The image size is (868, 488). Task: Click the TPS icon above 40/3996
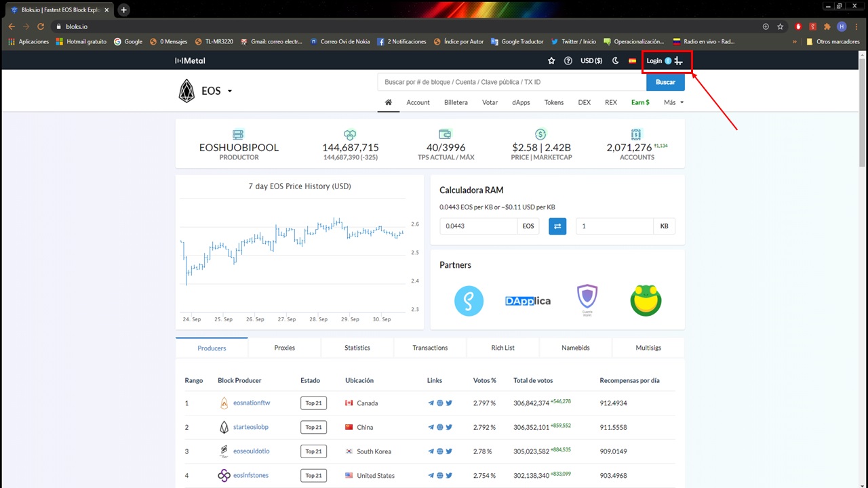[x=445, y=134]
